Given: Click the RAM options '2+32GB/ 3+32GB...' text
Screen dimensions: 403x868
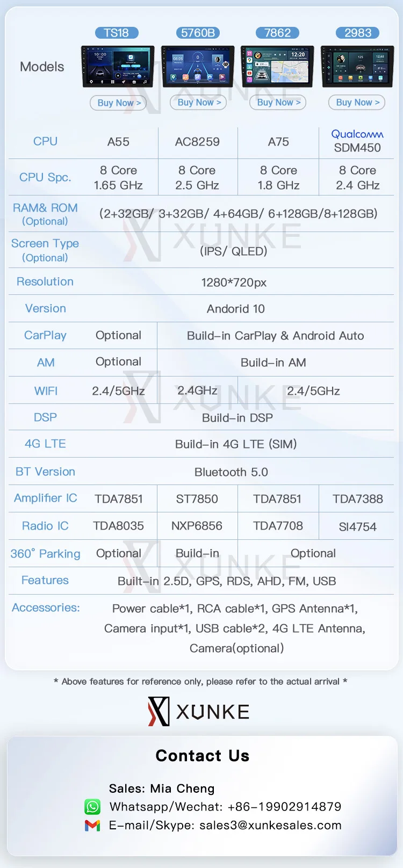Looking at the screenshot, I should tap(238, 214).
